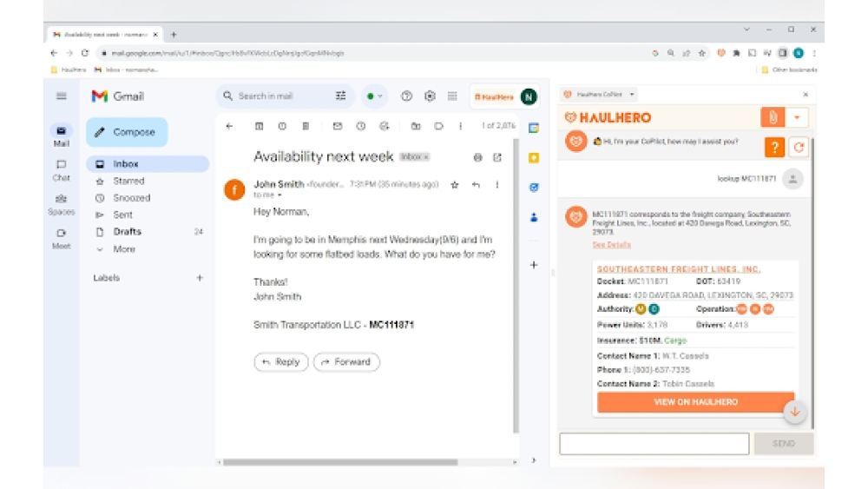Refresh the CoPilot conversation
Viewport: 868px width, 489px height.
coord(799,148)
